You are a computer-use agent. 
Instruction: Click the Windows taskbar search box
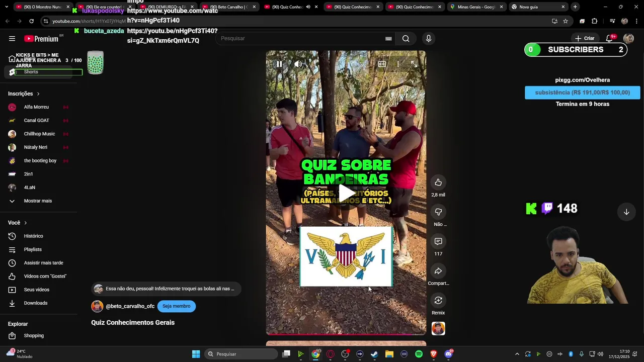242,354
